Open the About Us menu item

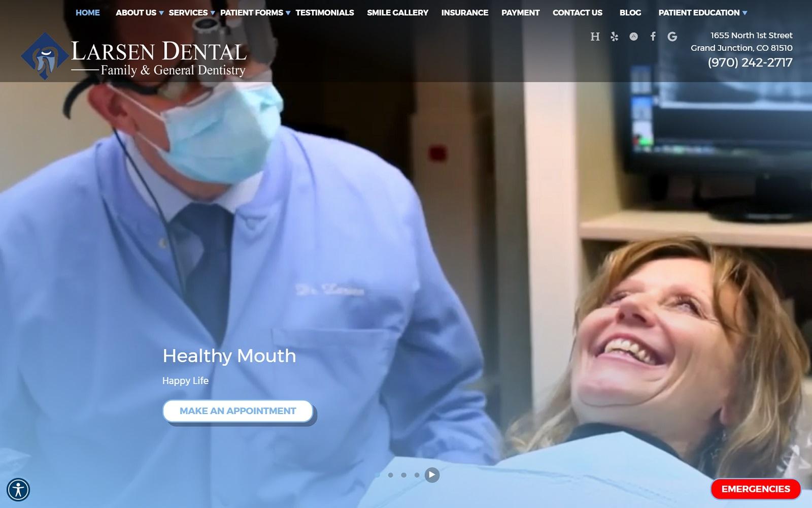coord(136,13)
